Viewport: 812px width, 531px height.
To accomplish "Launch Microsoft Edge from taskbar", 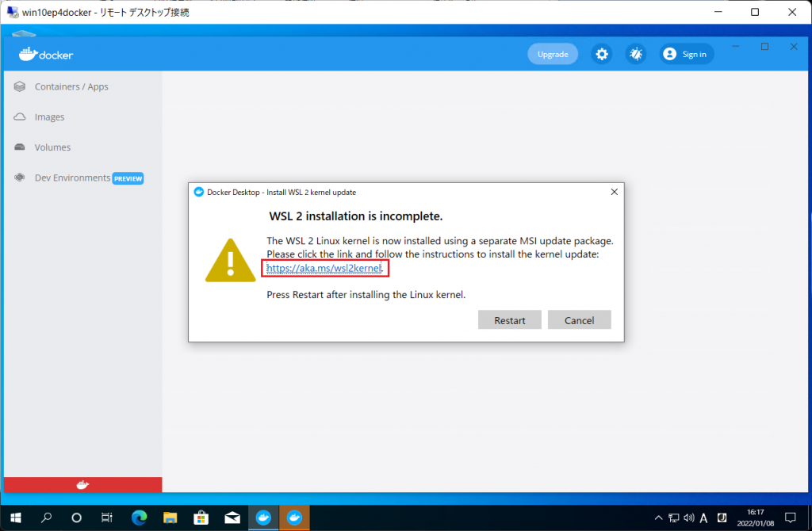I will 139,518.
